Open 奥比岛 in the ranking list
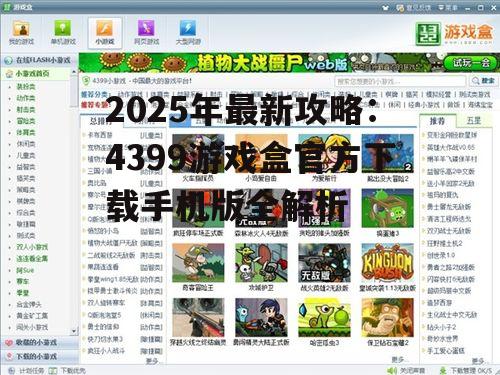The width and height of the screenshot is (500, 375). pyautogui.click(x=97, y=183)
